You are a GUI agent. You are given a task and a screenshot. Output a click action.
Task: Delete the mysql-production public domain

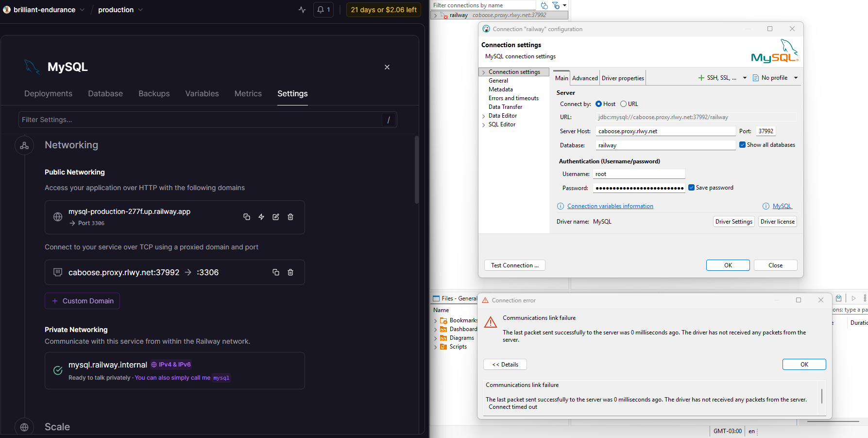290,217
